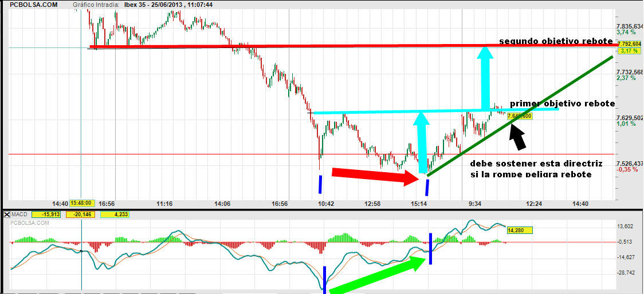Click the 3,17 % yellow percentage label
644x294 pixels.
click(628, 51)
